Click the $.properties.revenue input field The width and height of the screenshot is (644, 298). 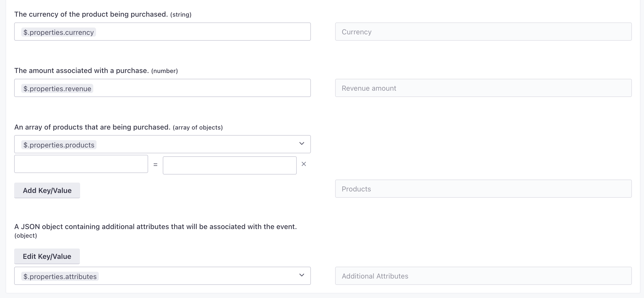(163, 88)
